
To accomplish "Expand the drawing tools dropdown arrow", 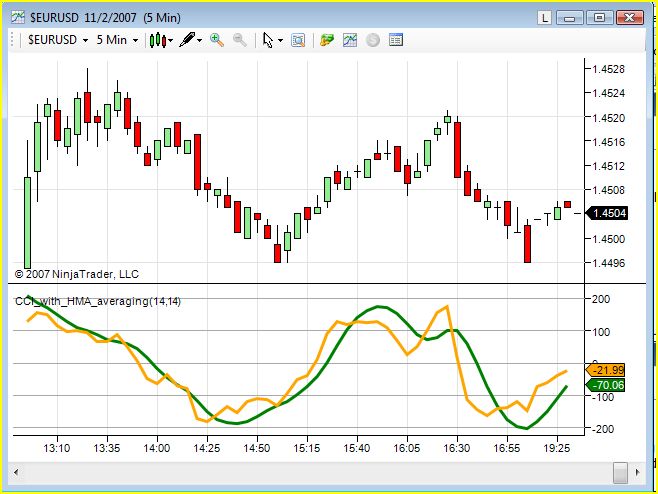I will [x=199, y=41].
